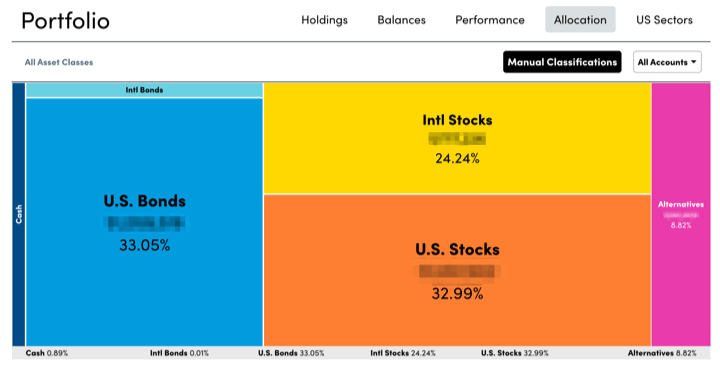Screen dimensions: 720x366
Task: Click the Cash 0.89% legend label
Action: (47, 353)
